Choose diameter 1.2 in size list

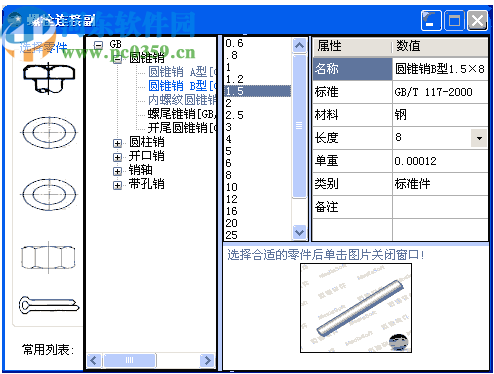pyautogui.click(x=258, y=79)
